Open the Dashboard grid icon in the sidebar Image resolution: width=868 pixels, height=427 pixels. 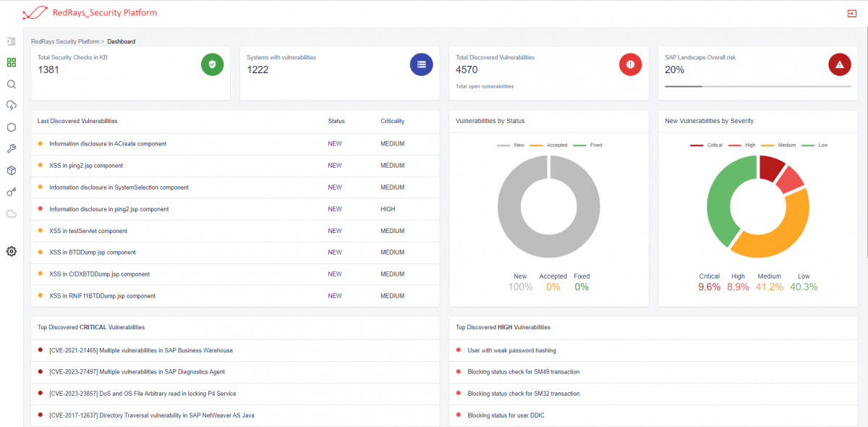point(11,62)
